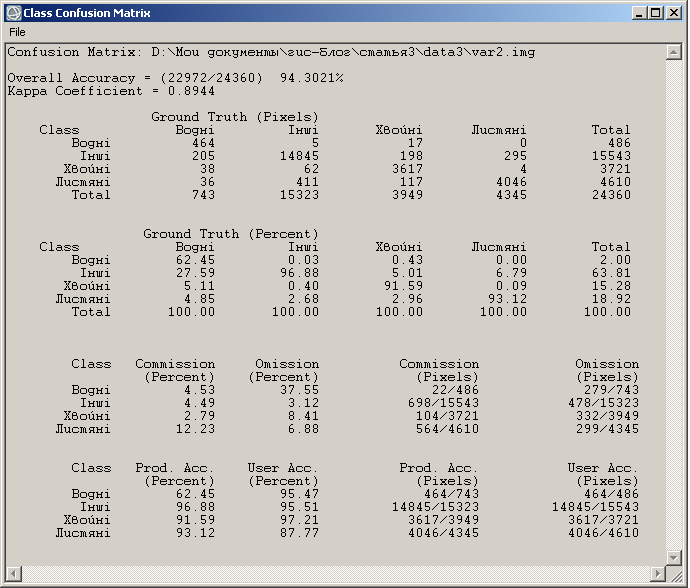Viewport: 690px width, 588px height.
Task: Click the vertical scrollbar down arrow
Action: 674,560
